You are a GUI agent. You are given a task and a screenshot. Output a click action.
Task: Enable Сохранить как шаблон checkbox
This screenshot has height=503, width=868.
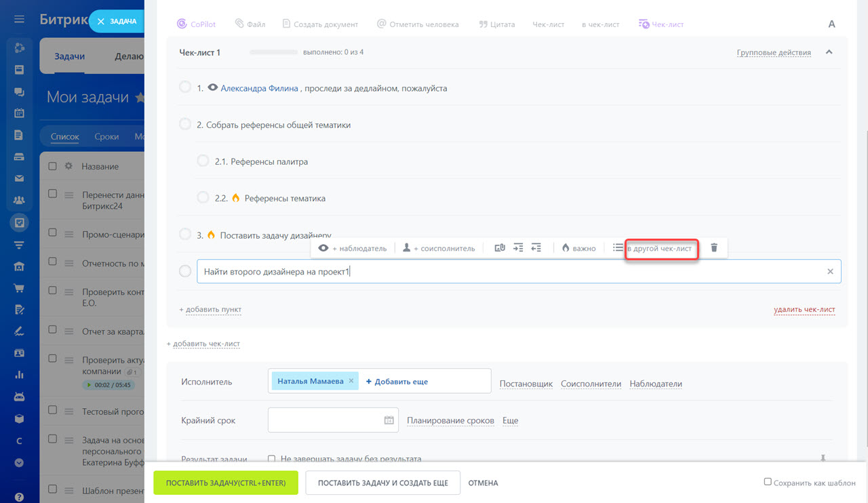(x=768, y=482)
